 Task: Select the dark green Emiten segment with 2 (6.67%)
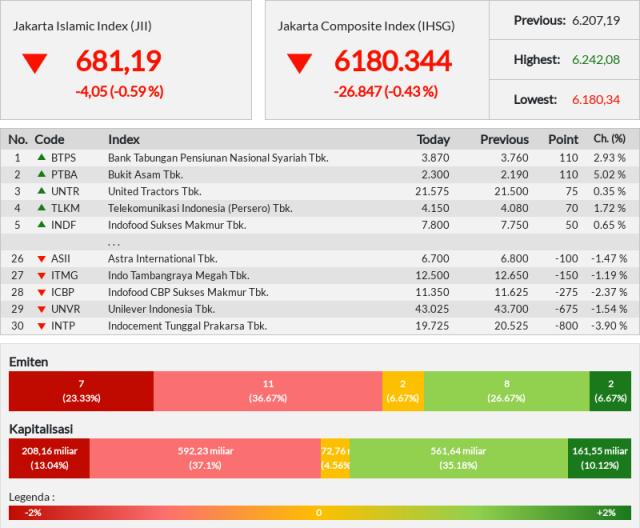coord(610,391)
